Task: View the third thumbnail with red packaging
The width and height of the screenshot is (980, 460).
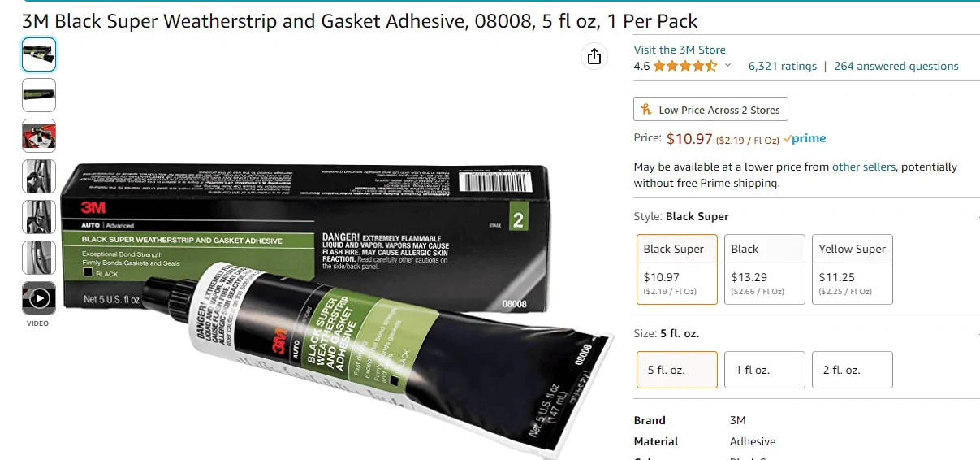Action: click(x=39, y=136)
